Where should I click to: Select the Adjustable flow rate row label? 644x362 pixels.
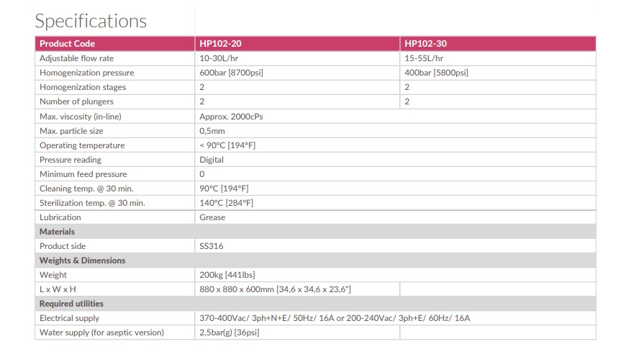pos(77,58)
